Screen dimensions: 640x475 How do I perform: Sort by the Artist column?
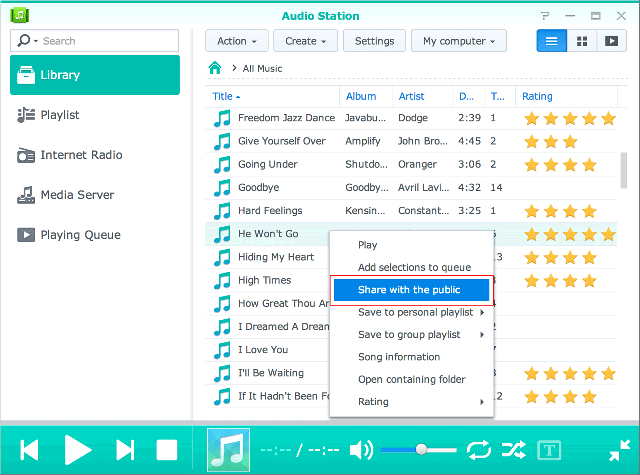pyautogui.click(x=422, y=97)
